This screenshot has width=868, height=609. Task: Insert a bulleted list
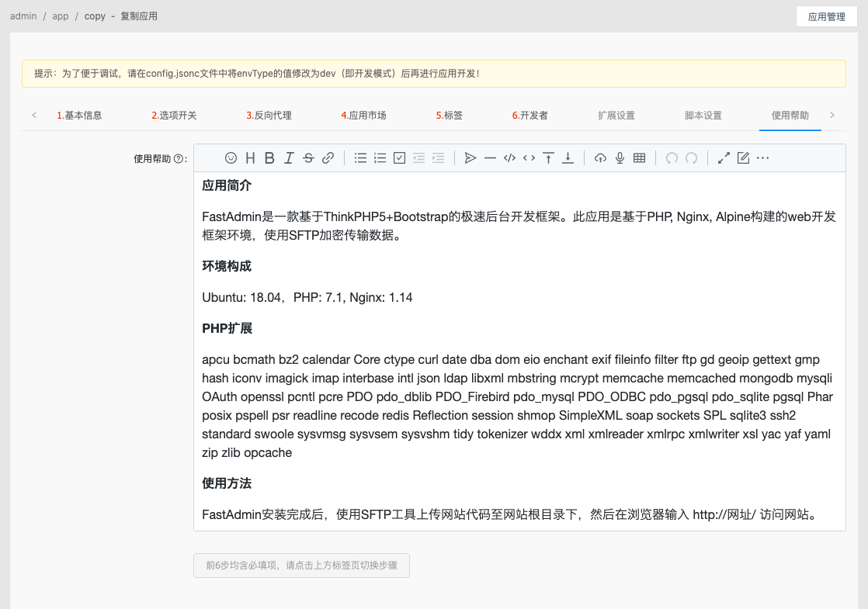(x=359, y=157)
